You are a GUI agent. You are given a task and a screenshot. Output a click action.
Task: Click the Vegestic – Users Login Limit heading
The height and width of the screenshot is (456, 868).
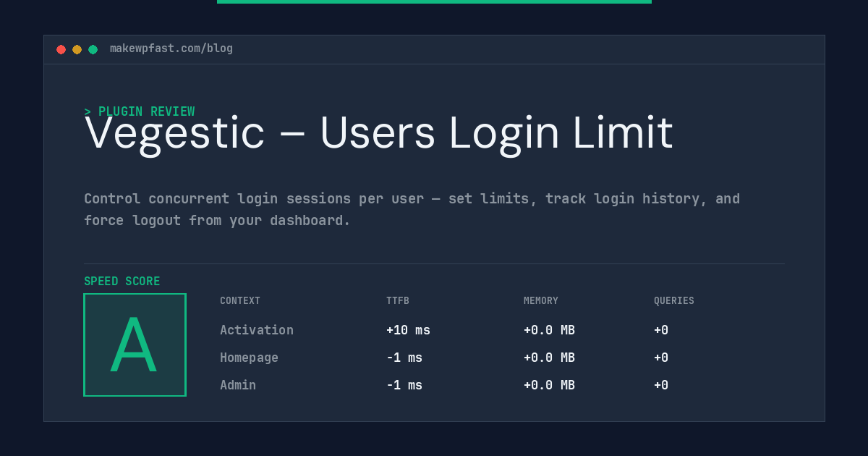click(379, 133)
